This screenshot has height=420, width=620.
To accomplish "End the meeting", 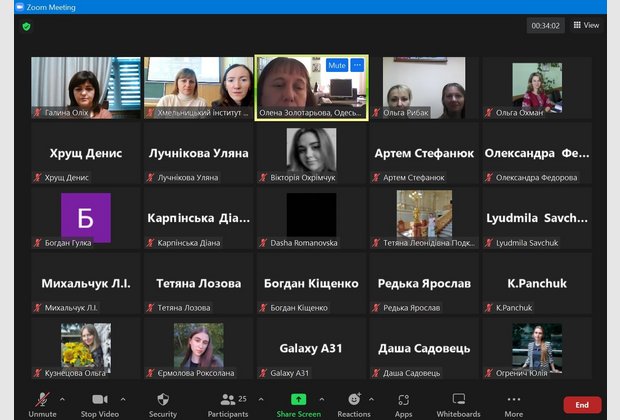I will coord(582,405).
